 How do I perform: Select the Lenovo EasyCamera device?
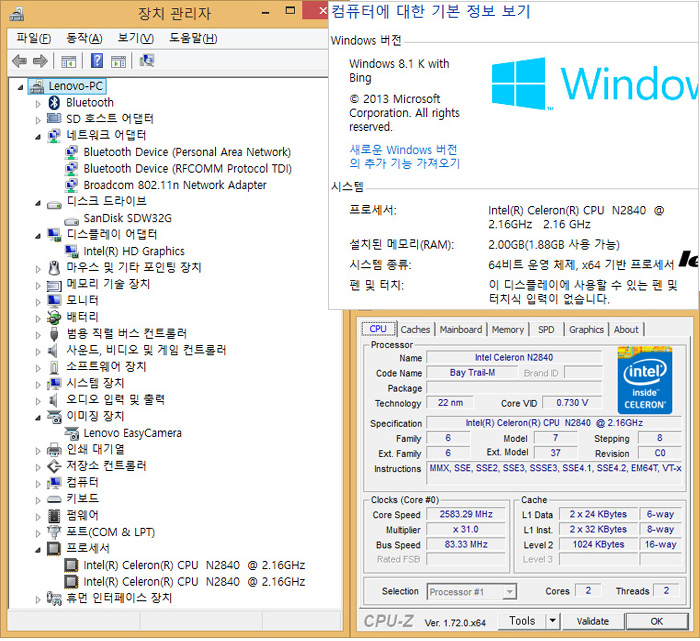click(132, 433)
